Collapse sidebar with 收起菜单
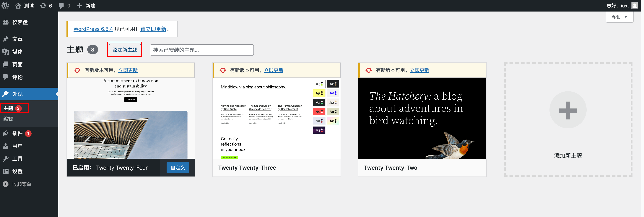The width and height of the screenshot is (644, 217). [x=29, y=184]
